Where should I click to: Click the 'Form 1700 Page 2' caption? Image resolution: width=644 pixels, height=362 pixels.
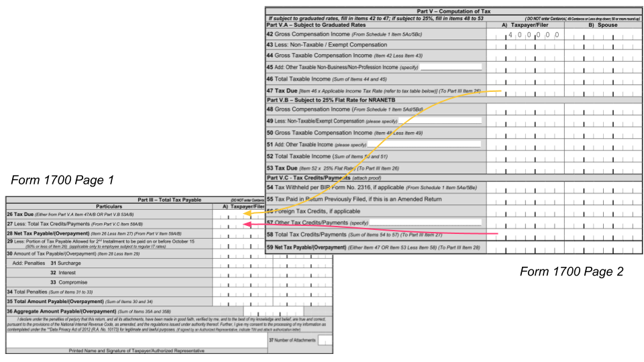point(572,271)
